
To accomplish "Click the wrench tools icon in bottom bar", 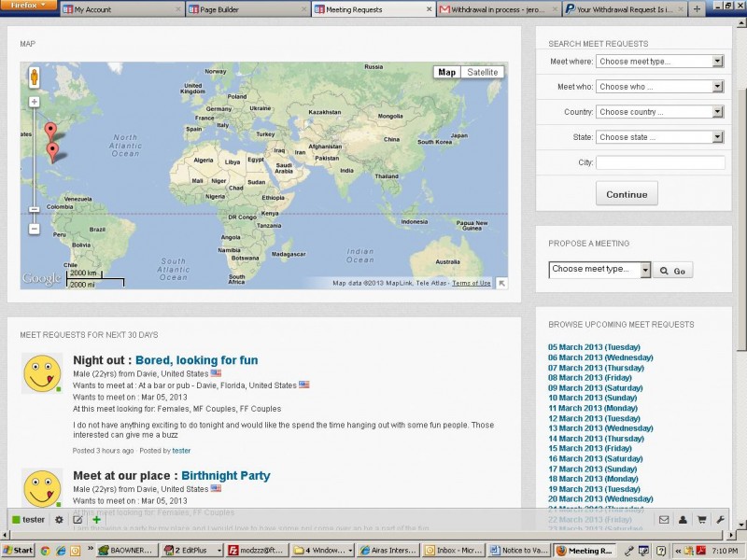I will click(720, 520).
